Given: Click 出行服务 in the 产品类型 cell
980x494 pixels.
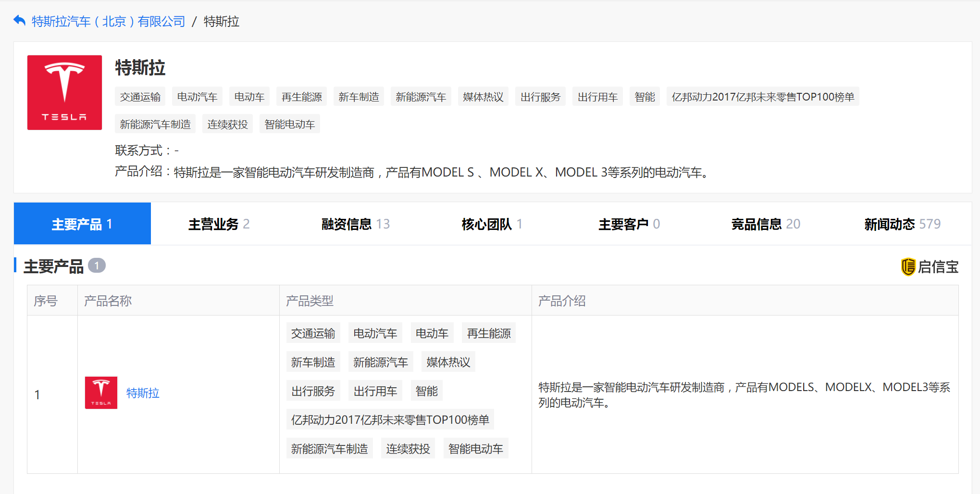Looking at the screenshot, I should (x=313, y=391).
